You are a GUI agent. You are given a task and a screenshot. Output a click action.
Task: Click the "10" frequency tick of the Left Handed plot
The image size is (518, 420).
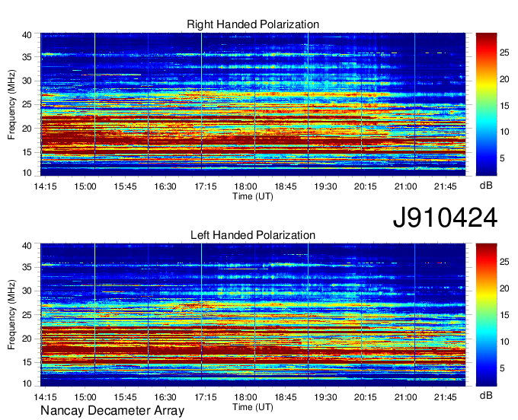click(x=27, y=383)
